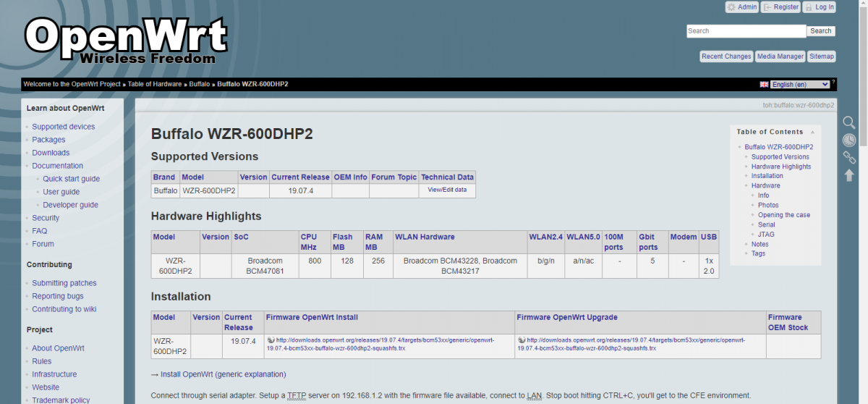Jump to Supported Versions in contents
Screen dimensions: 868x404
tap(780, 156)
